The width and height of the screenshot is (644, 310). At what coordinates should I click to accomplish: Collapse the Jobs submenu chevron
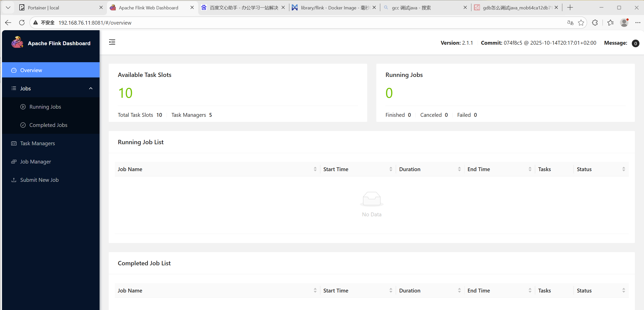(x=91, y=88)
